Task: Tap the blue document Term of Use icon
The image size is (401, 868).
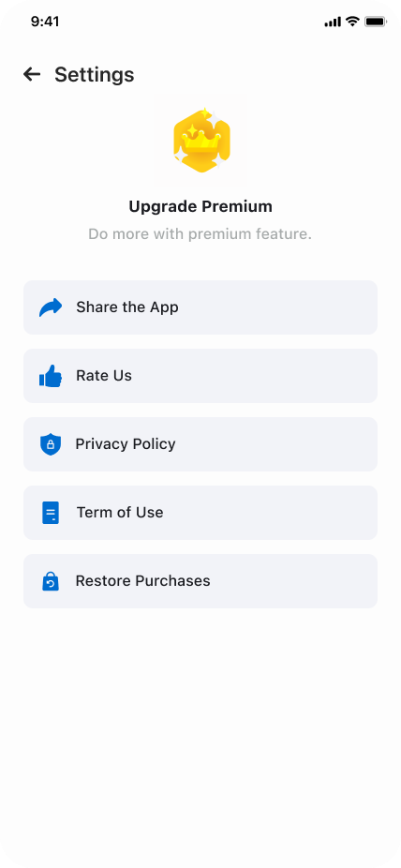Action: 51,513
